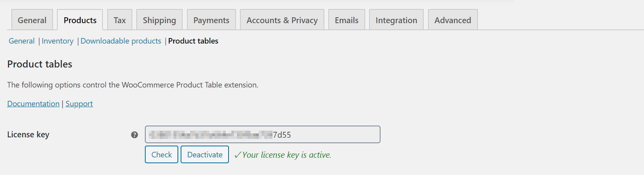Switch to the Emails tab
This screenshot has width=644, height=175.
coord(347,20)
